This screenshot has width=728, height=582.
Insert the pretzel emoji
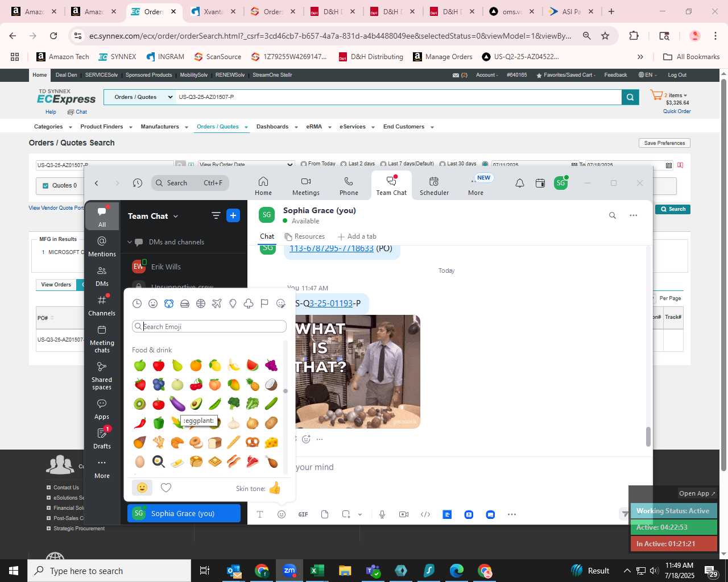click(253, 442)
